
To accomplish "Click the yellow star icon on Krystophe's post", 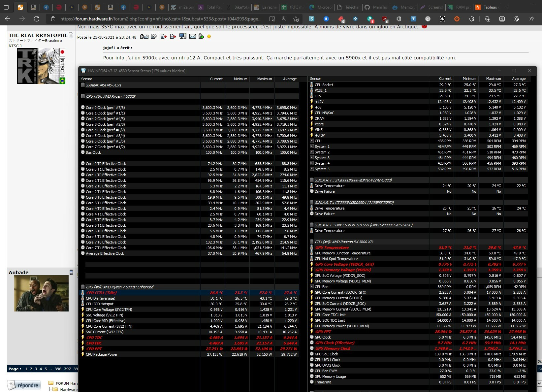I will (x=209, y=37).
